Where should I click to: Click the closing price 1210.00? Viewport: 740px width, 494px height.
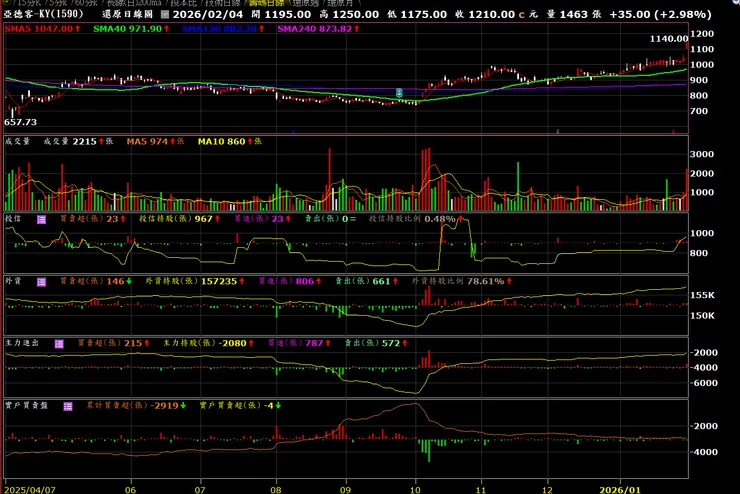click(x=491, y=14)
